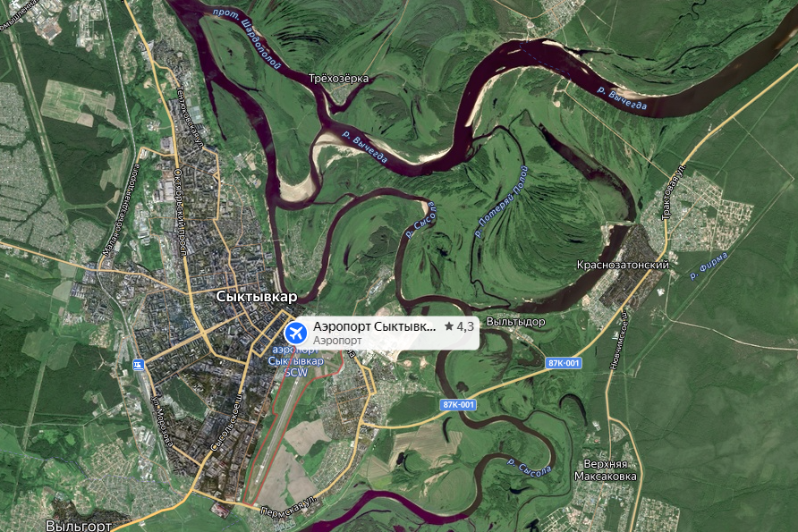Select the Выльгорт label
Viewport: 798px width, 532px height.
[x=79, y=526]
